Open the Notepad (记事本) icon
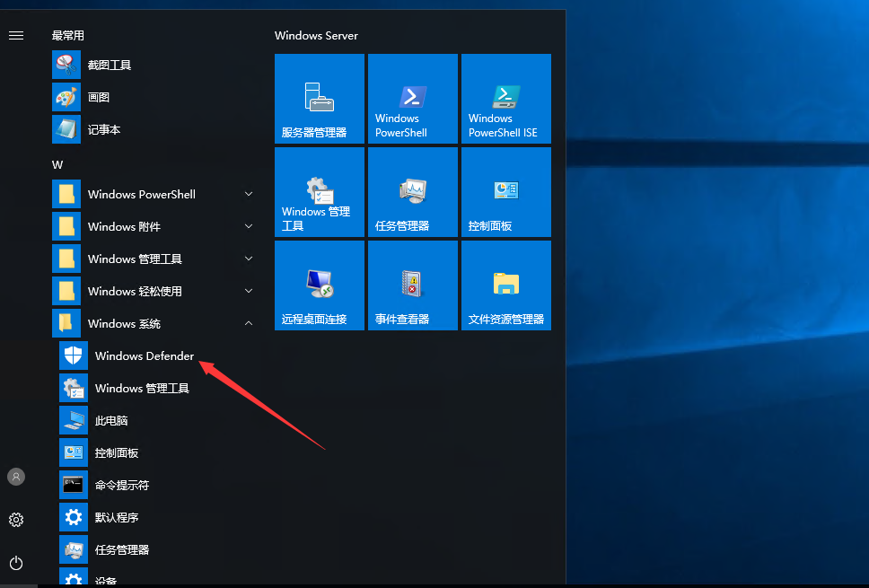 [66, 129]
